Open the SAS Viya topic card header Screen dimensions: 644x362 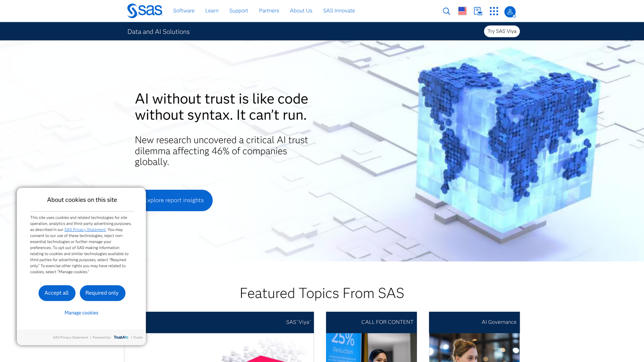[x=229, y=322]
